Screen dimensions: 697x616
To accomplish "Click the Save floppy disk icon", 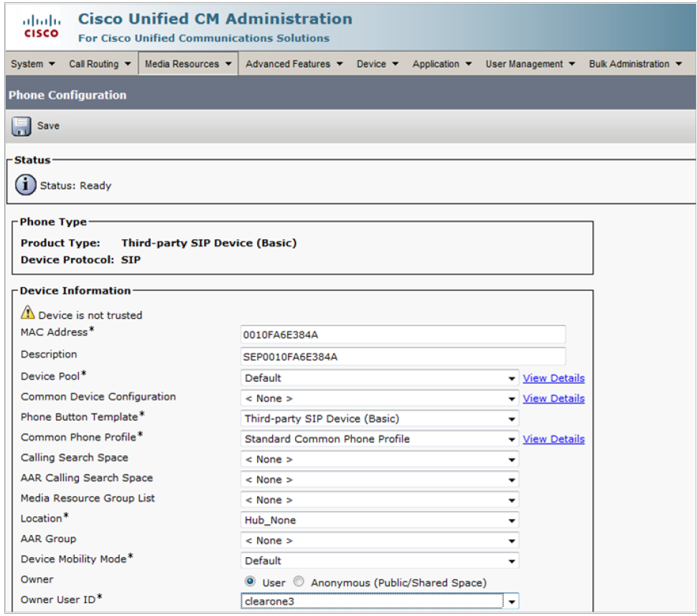I will 22,126.
